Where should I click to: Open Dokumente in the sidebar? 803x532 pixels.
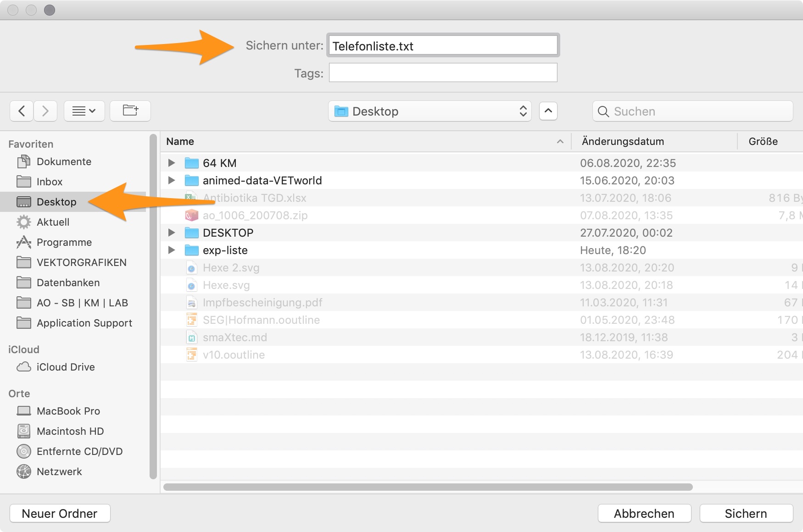click(64, 161)
